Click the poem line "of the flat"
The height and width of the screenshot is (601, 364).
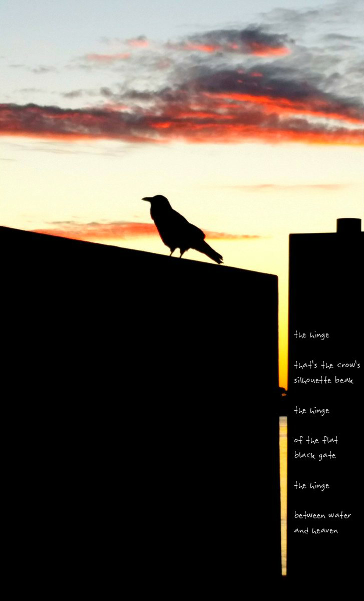[315, 440]
